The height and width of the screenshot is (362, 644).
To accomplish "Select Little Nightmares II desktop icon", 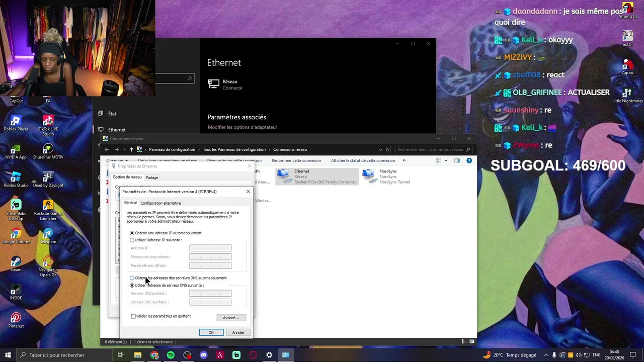I will [627, 97].
